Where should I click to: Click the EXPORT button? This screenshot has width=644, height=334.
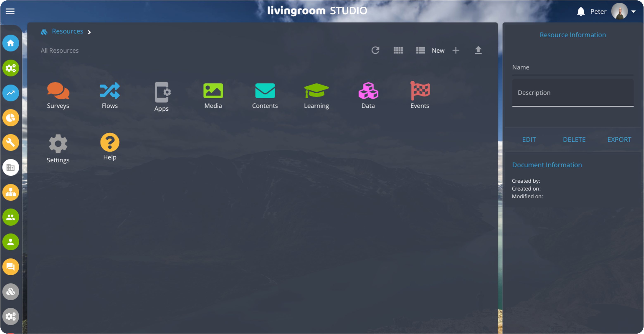tap(619, 140)
